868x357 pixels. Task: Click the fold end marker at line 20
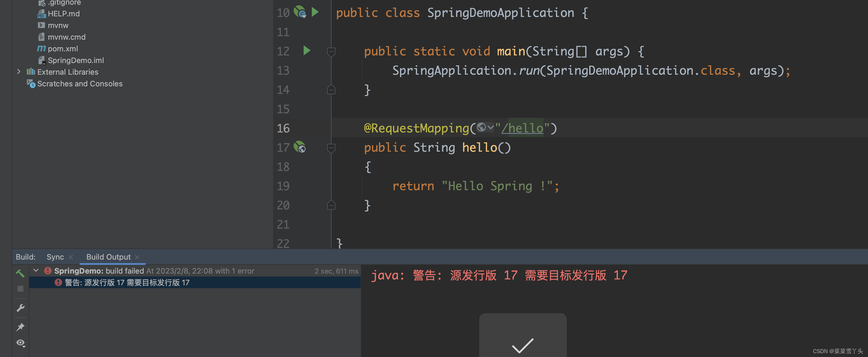click(331, 205)
